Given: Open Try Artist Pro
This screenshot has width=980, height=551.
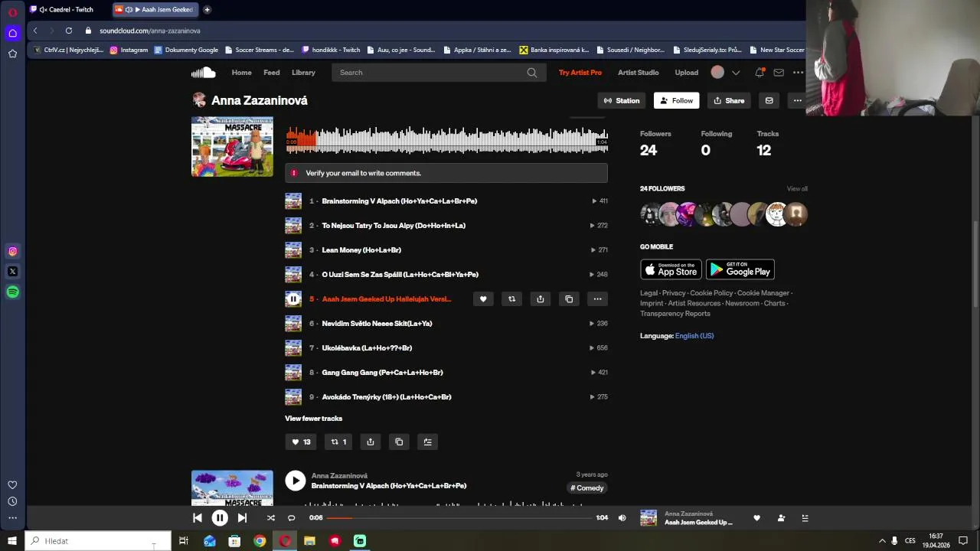Looking at the screenshot, I should click(x=580, y=73).
